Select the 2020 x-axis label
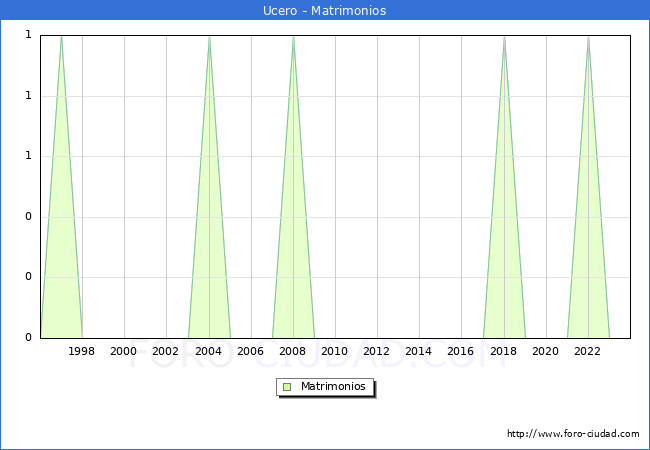650x450 pixels. coord(546,351)
